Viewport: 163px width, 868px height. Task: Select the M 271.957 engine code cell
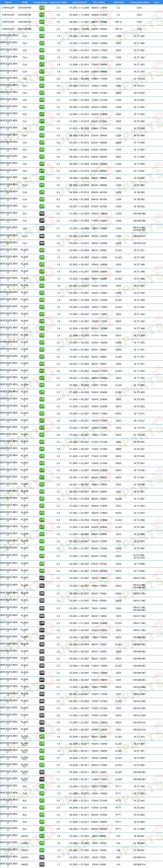click(139, 751)
